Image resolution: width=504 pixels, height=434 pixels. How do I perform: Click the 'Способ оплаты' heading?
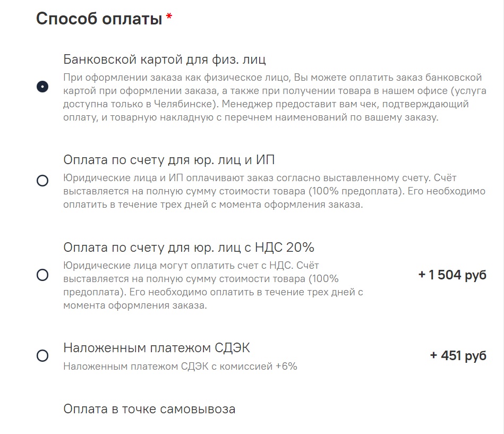99,19
